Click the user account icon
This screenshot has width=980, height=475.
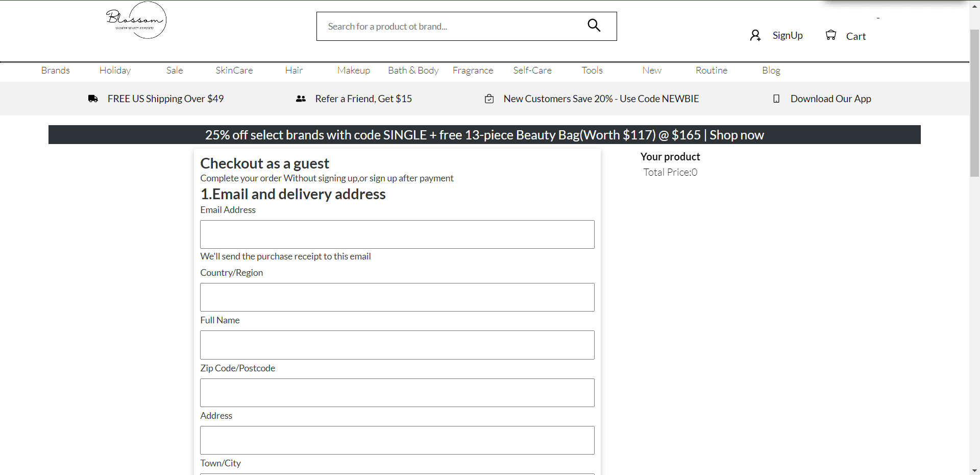click(x=755, y=35)
